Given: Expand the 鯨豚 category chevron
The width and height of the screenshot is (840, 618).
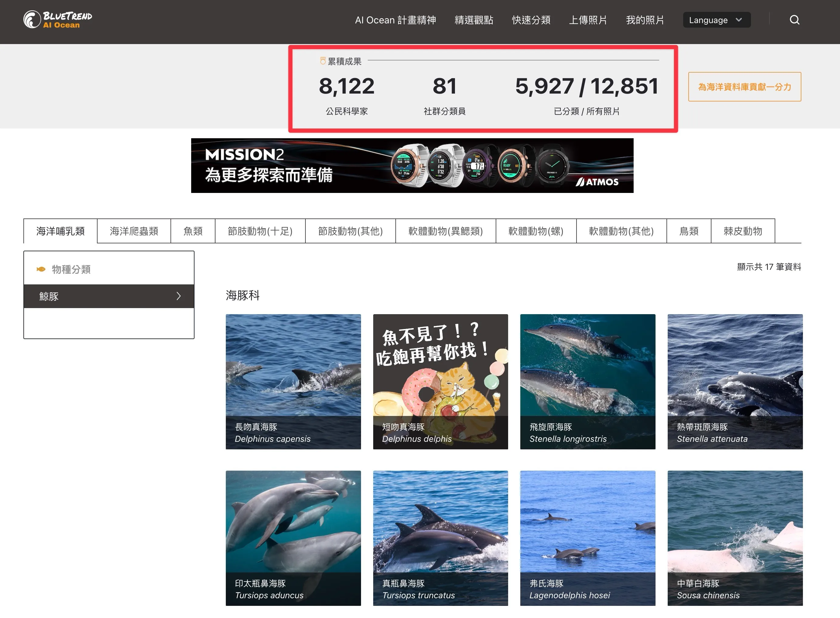Looking at the screenshot, I should (x=180, y=296).
